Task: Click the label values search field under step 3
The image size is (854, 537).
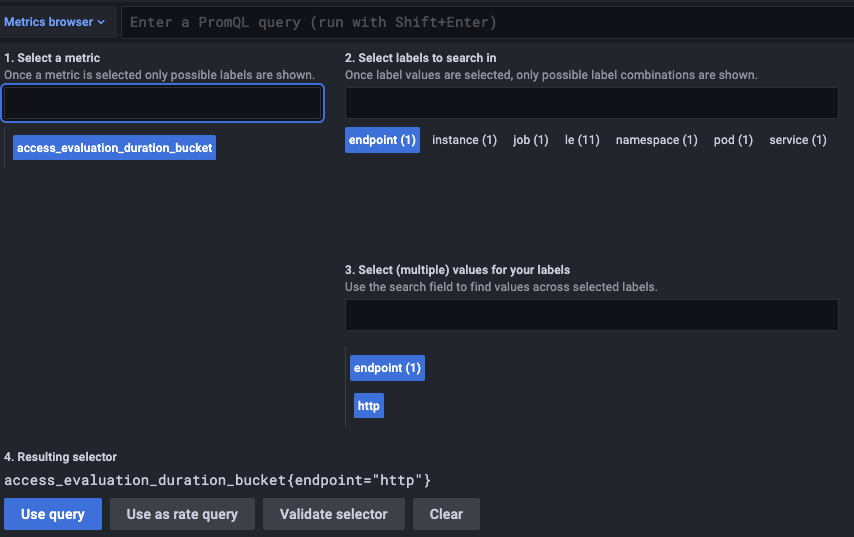Action: click(591, 315)
